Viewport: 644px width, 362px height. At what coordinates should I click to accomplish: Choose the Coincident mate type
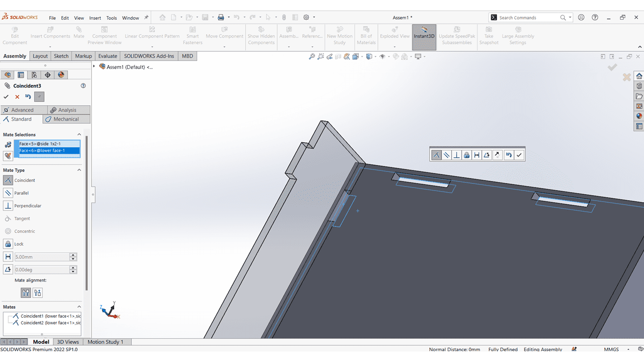tap(8, 180)
